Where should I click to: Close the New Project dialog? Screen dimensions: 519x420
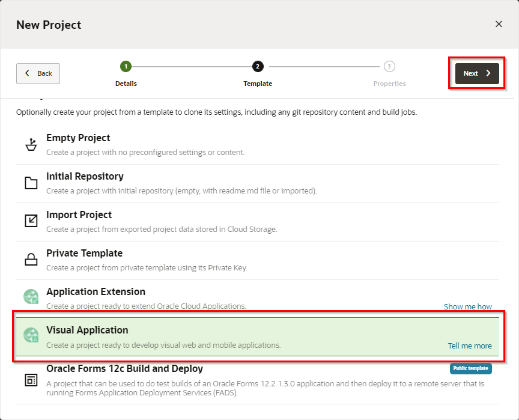498,24
